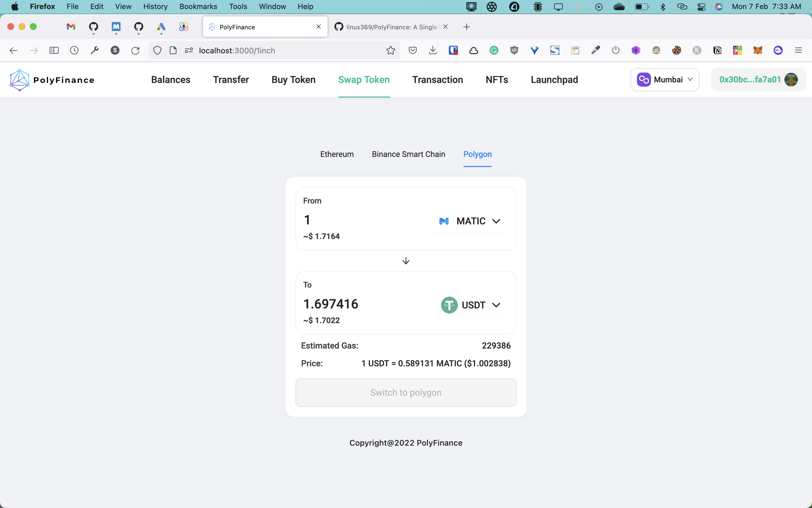
Task: Open the Google Ads pinned tab
Action: click(161, 27)
